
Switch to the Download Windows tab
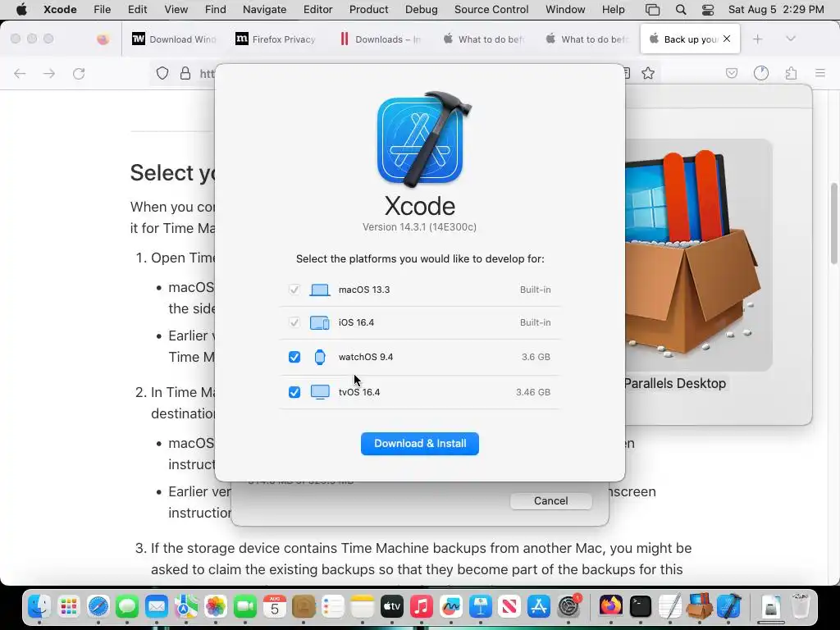[x=174, y=39]
